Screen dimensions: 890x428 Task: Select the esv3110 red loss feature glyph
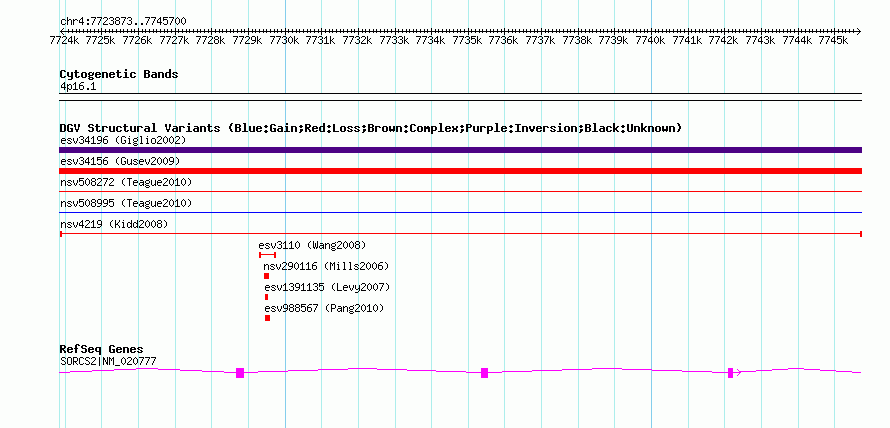[x=267, y=255]
